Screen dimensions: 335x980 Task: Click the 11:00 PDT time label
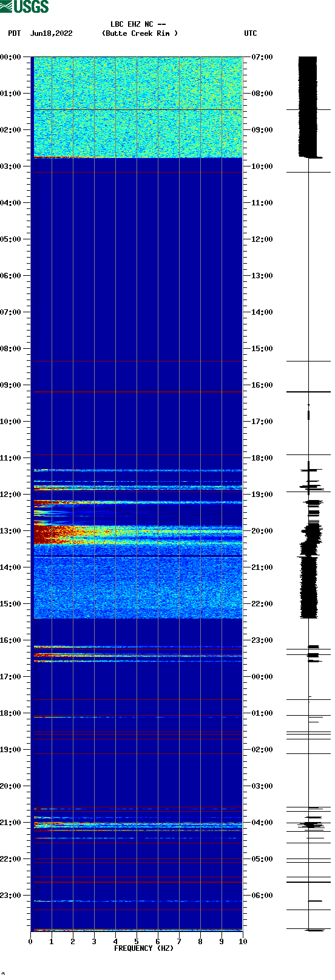pos(10,458)
